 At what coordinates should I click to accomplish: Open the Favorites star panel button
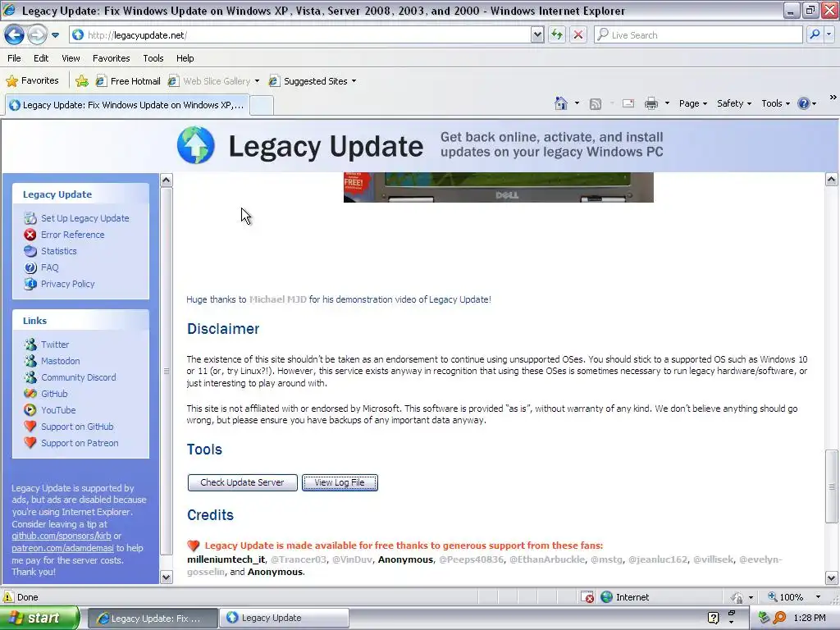point(32,81)
